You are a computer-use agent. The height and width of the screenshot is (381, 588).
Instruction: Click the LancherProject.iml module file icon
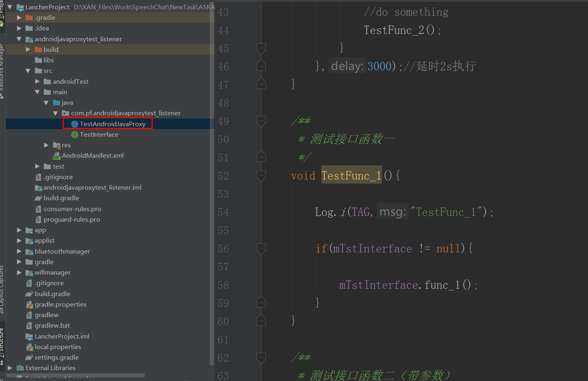click(29, 336)
